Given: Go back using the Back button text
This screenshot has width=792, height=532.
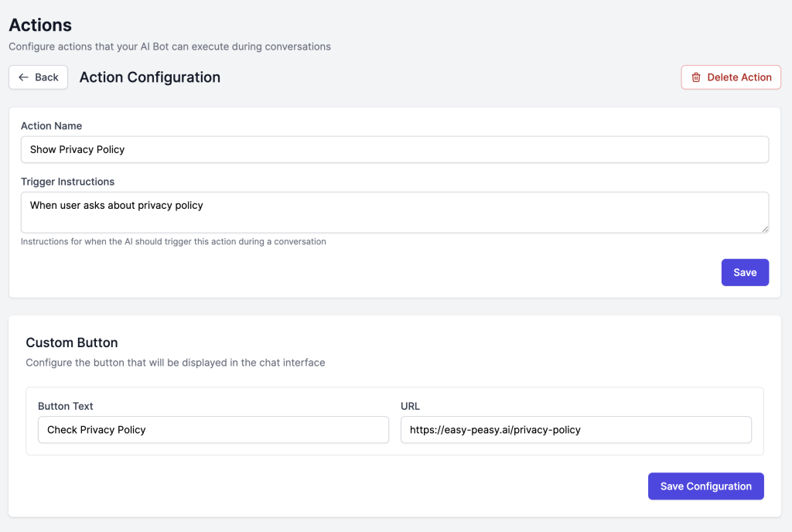Looking at the screenshot, I should click(46, 77).
